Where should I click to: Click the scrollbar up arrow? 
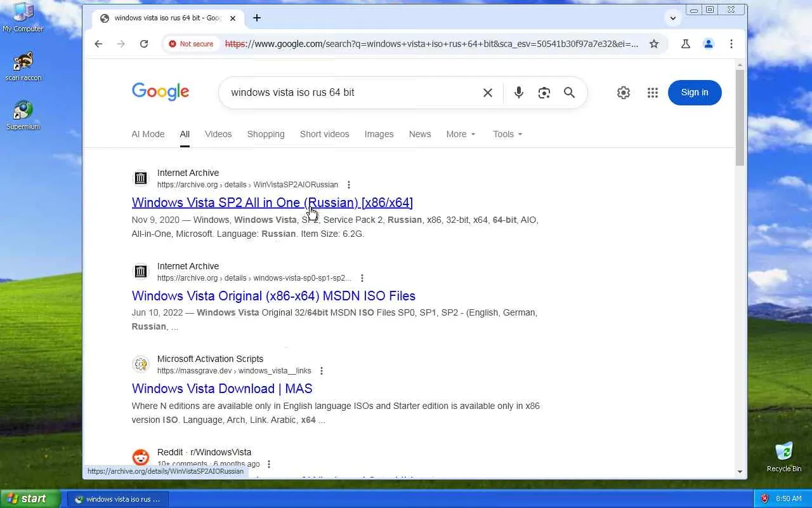click(x=740, y=65)
